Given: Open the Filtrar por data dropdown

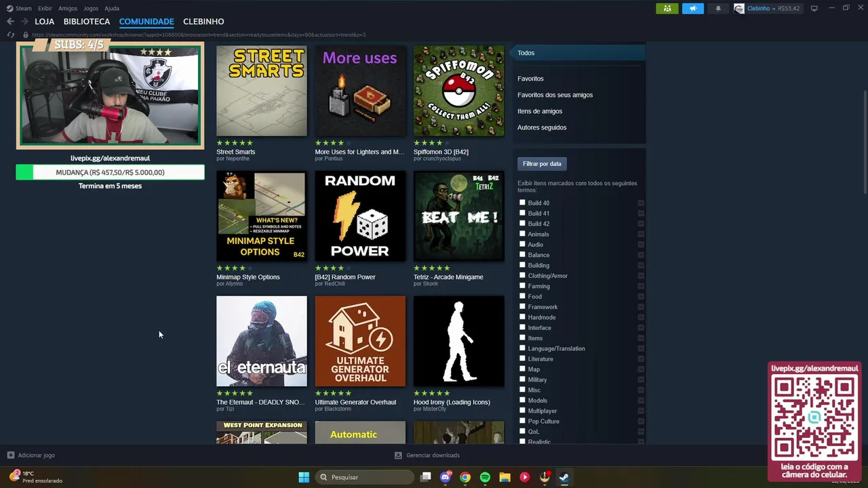Looking at the screenshot, I should 542,164.
